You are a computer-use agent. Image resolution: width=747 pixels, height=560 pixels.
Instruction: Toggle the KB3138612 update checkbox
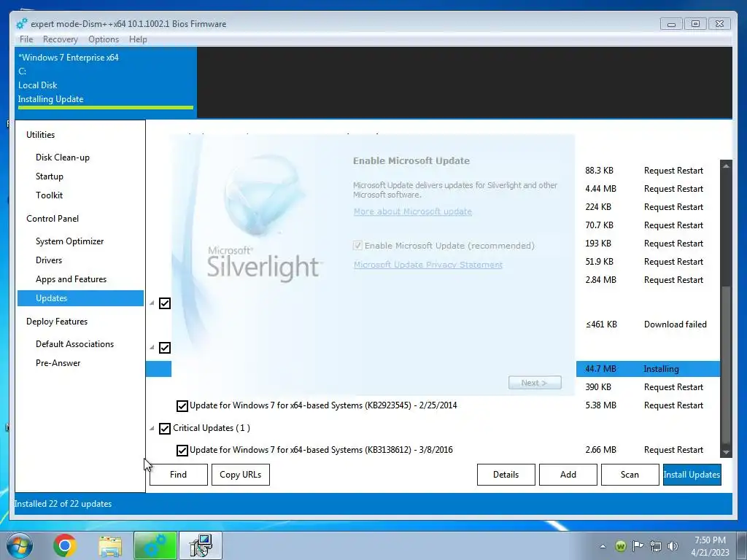coord(182,450)
